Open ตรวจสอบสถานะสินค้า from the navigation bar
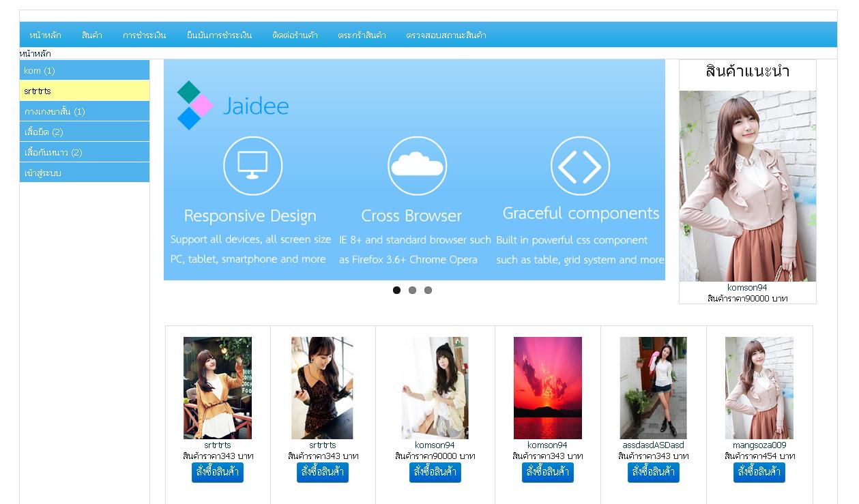Viewport: 859px width, 504px height. coord(446,35)
